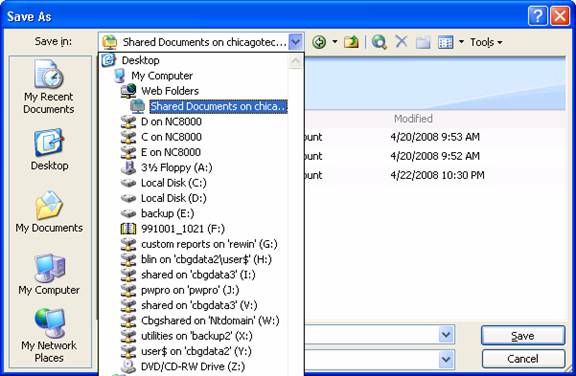Image resolution: width=576 pixels, height=376 pixels.
Task: Open My Network Places in places bar
Action: pos(49,335)
